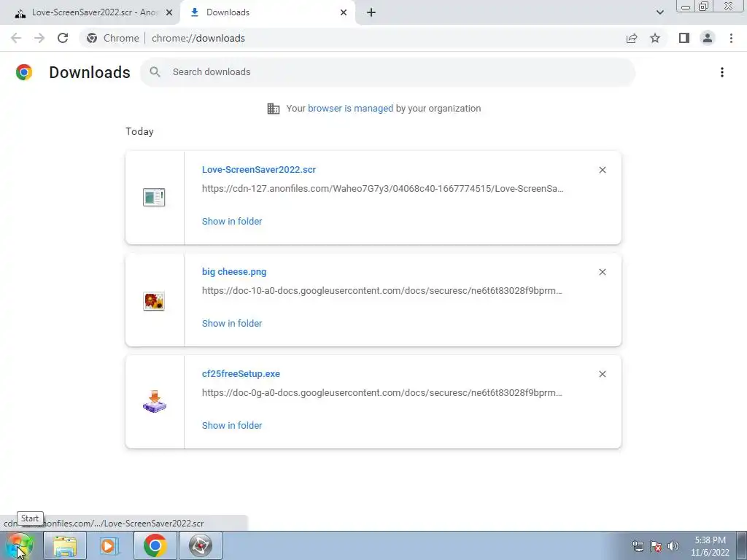Image resolution: width=747 pixels, height=560 pixels.
Task: Click the doc-0g-a0 googleusercontent URL of cf25freeSetup.exe
Action: click(382, 393)
